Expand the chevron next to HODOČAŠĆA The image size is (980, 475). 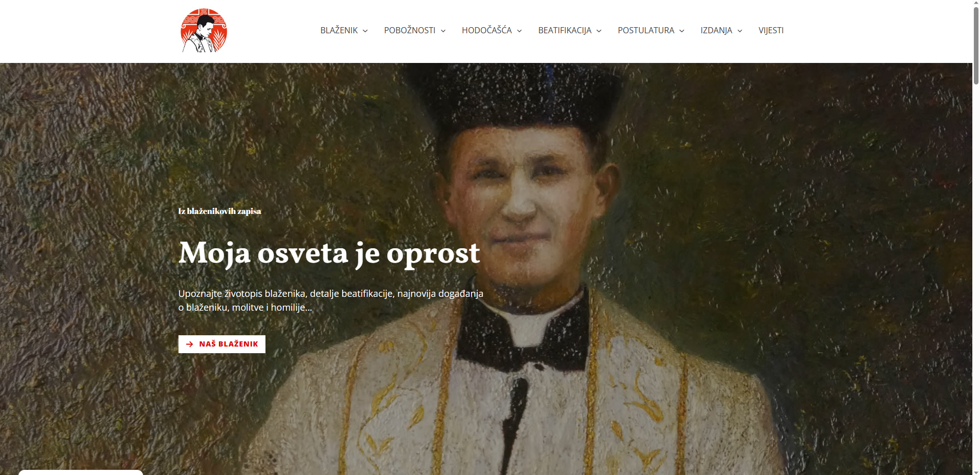point(519,31)
